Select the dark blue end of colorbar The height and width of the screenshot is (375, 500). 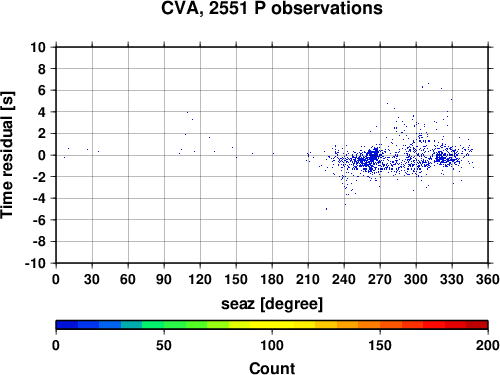67,325
